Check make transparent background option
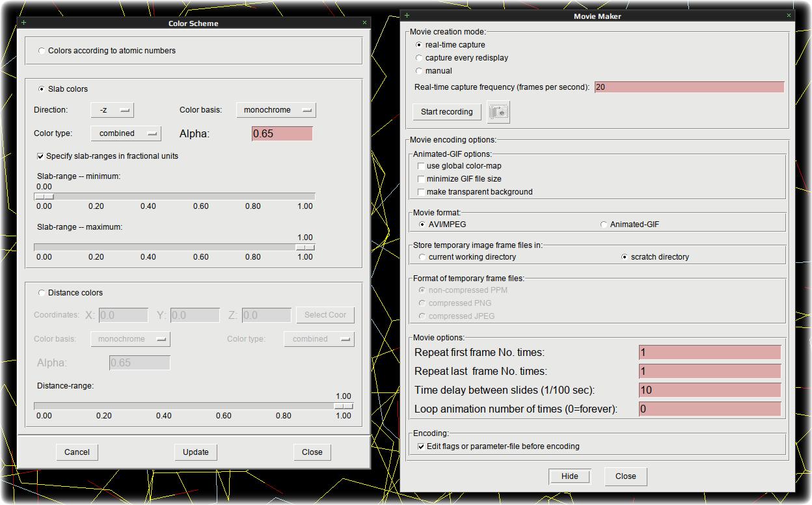812x505 pixels. [x=475, y=192]
